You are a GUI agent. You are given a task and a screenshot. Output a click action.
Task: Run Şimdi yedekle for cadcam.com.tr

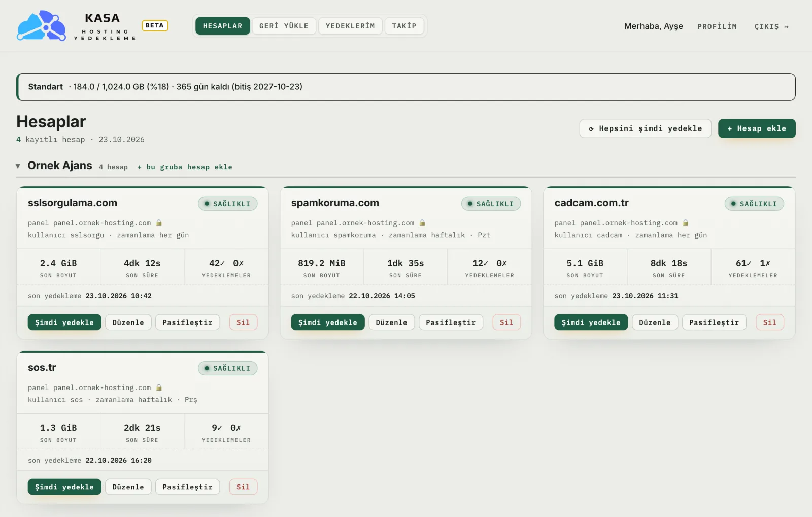(591, 322)
